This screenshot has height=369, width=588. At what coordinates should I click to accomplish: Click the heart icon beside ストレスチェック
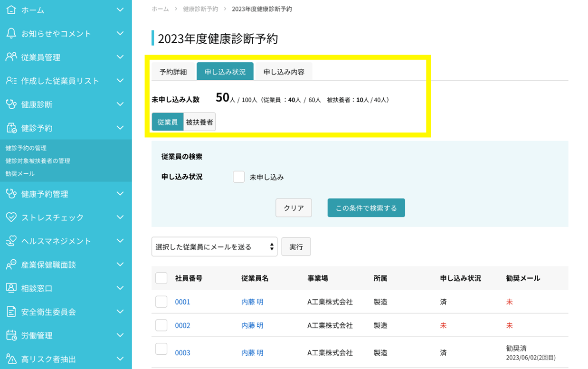tap(11, 217)
